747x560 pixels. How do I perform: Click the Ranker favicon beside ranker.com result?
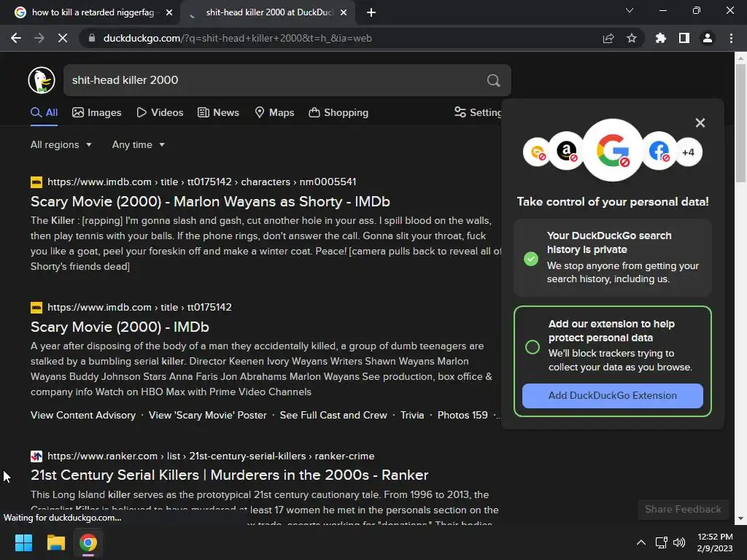pos(36,456)
